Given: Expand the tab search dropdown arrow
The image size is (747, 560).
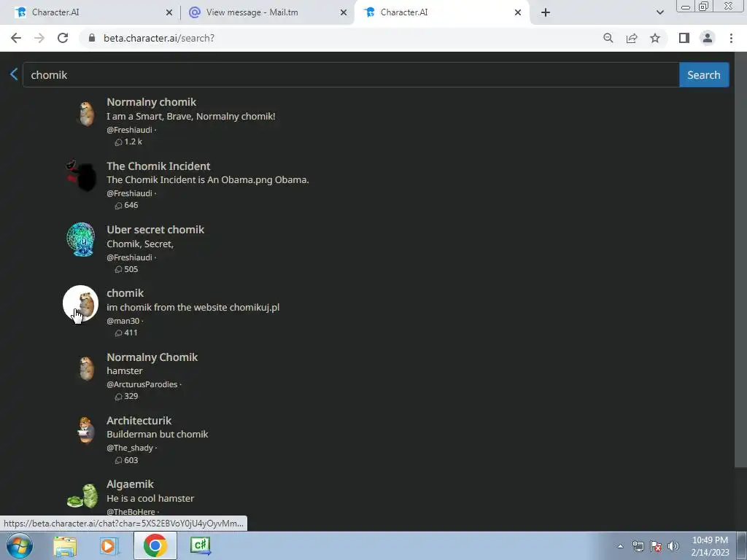Looking at the screenshot, I should point(659,12).
